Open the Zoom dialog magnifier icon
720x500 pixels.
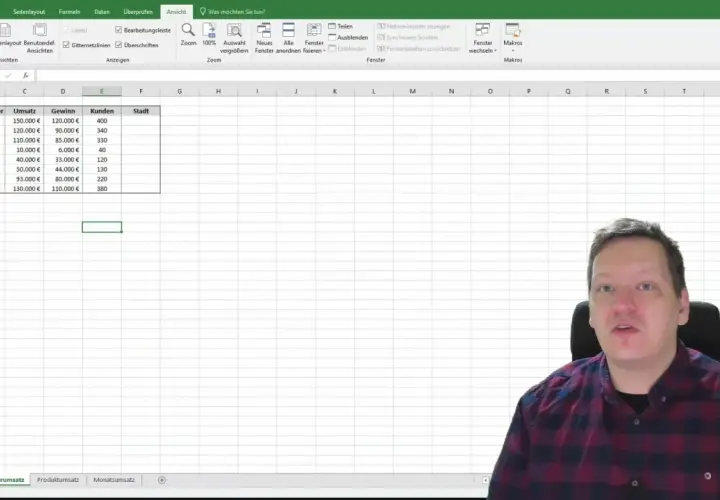click(188, 30)
